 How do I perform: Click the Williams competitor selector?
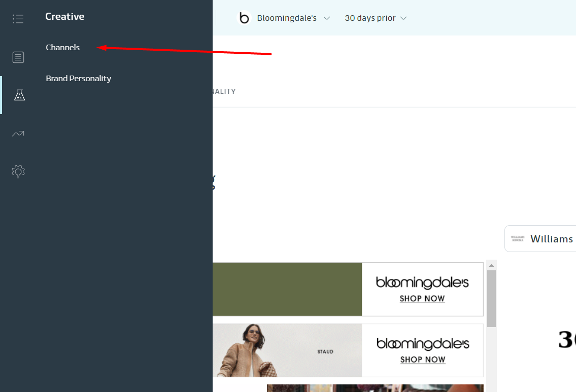coord(541,238)
